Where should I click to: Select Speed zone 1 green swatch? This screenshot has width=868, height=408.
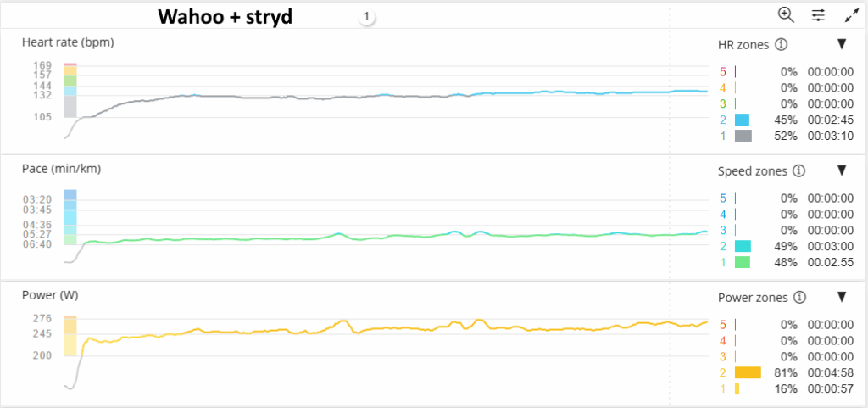click(x=743, y=262)
